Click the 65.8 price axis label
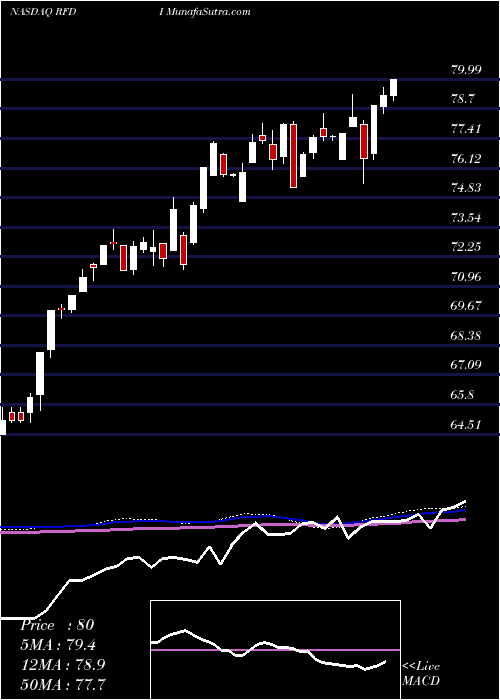This screenshot has width=500, height=700. click(463, 395)
